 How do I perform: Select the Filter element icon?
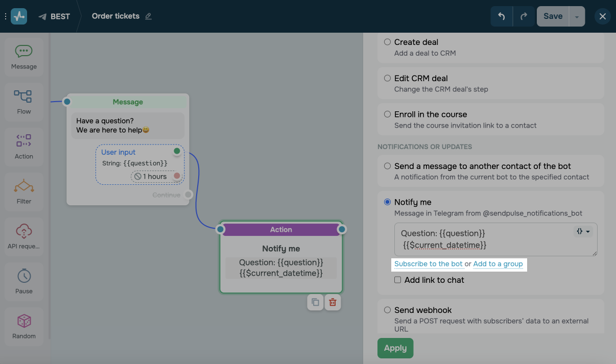pos(23,191)
